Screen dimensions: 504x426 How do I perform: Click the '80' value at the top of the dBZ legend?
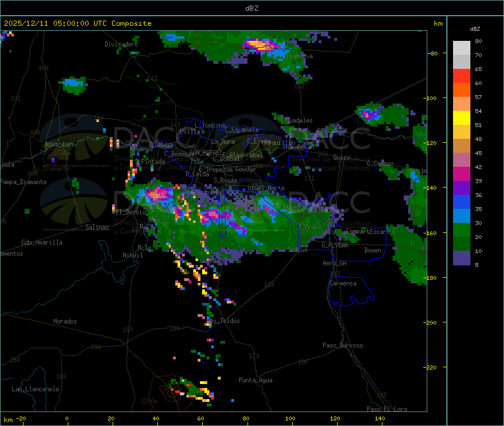tap(478, 41)
